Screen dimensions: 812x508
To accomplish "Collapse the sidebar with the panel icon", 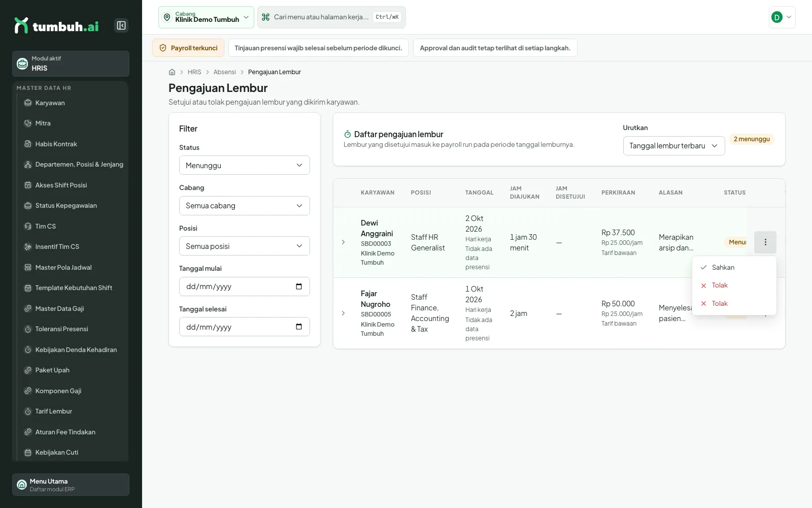I will (121, 25).
